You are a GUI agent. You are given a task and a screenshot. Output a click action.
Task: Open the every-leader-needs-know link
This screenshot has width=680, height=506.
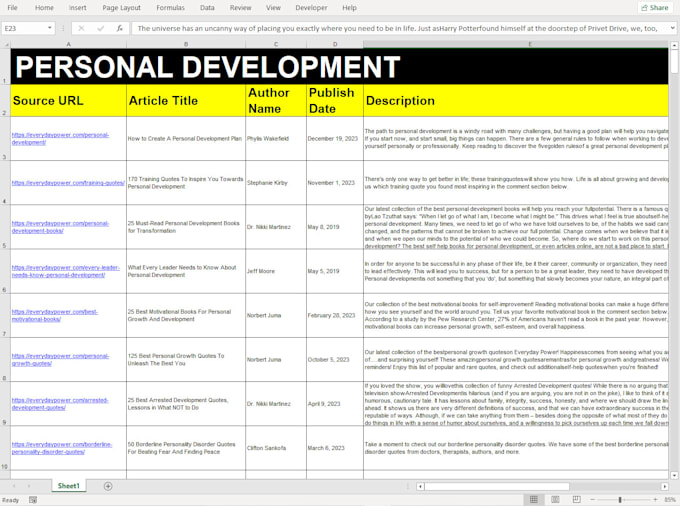point(65,271)
